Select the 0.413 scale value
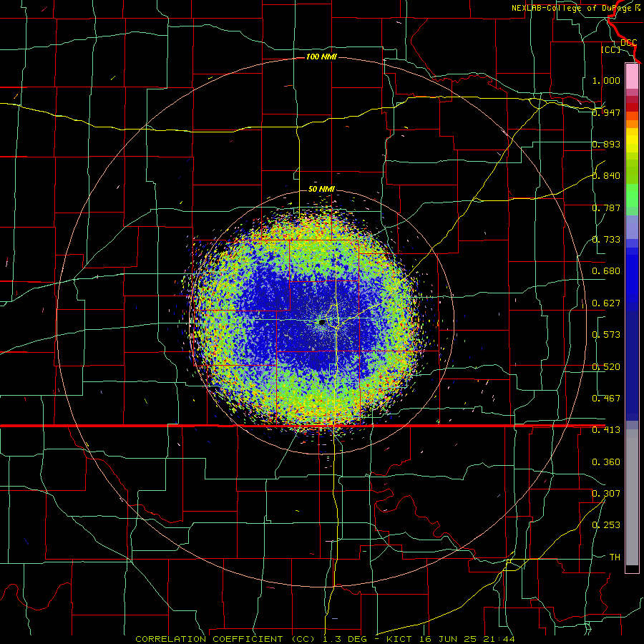 click(x=606, y=430)
